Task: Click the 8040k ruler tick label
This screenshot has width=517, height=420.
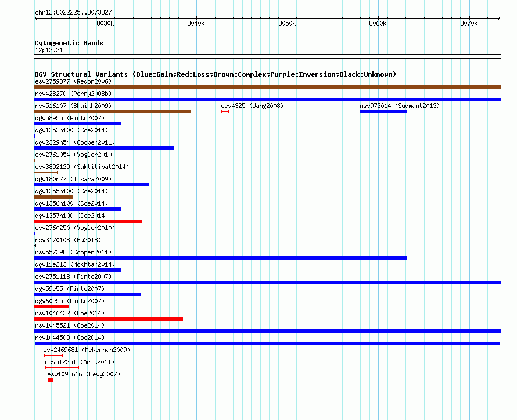Action: [196, 23]
